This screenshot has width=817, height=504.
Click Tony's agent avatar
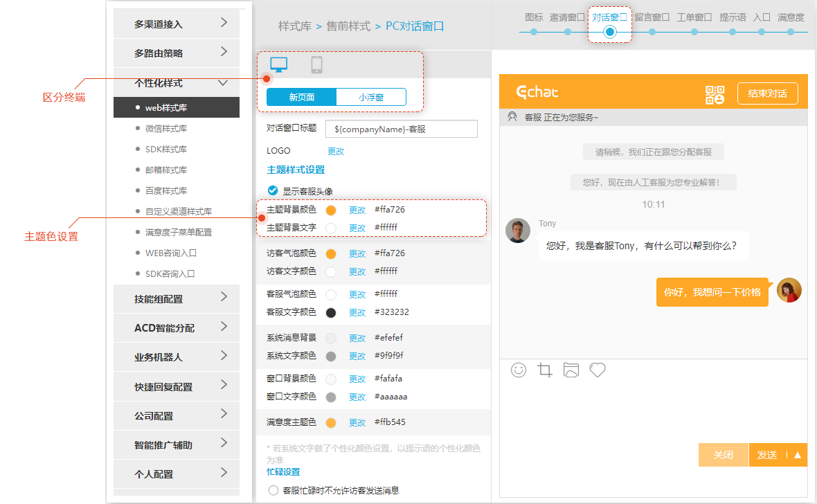click(518, 231)
